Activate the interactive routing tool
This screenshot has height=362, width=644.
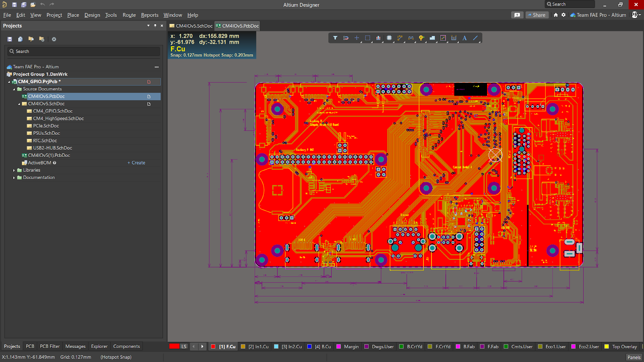(x=400, y=38)
